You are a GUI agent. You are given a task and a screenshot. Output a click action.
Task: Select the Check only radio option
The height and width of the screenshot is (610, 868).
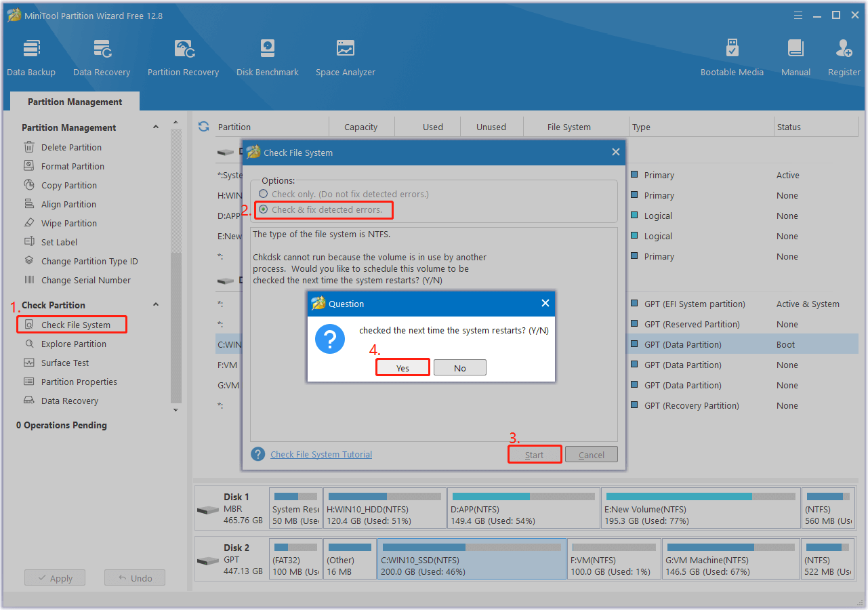[264, 194]
